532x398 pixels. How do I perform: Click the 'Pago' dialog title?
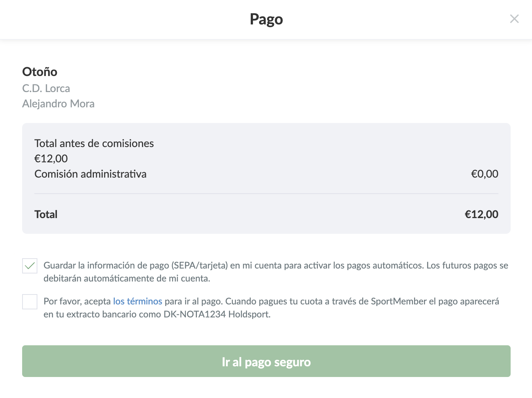coord(266,19)
